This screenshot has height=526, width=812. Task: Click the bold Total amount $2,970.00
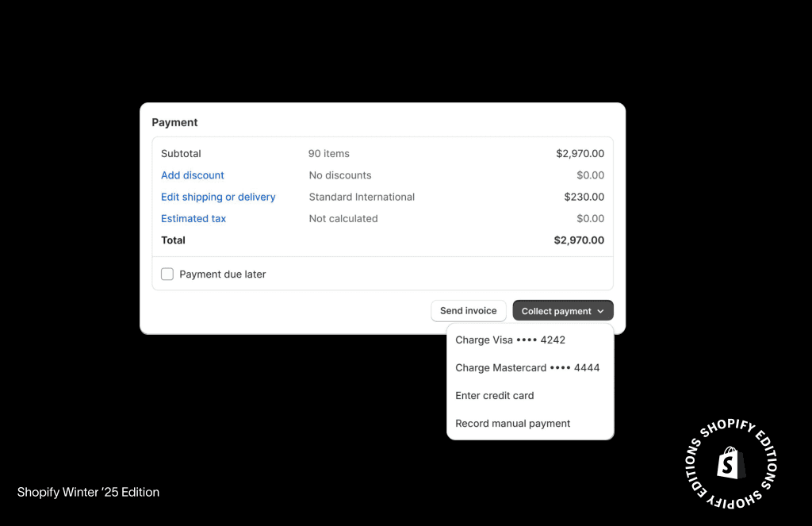(579, 240)
